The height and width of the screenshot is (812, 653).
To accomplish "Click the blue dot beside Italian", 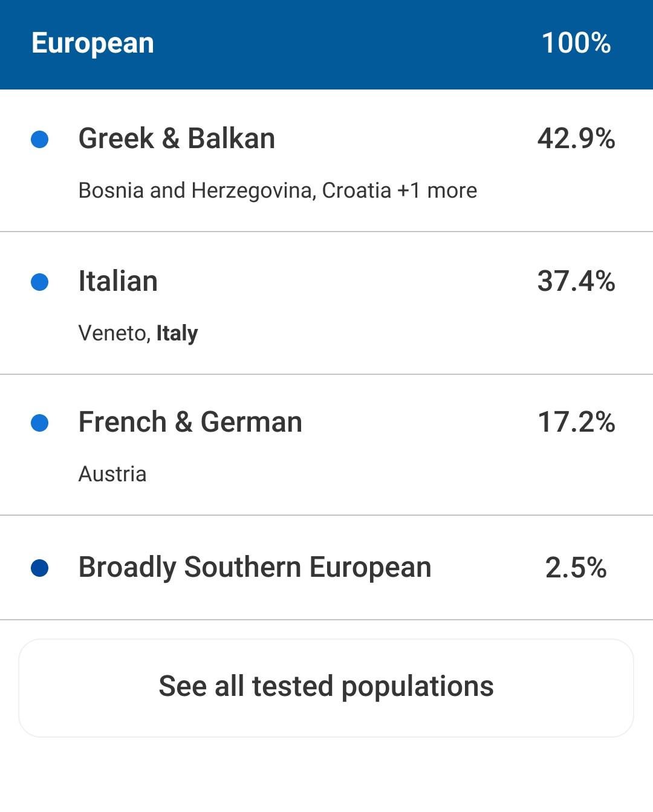I will click(39, 282).
